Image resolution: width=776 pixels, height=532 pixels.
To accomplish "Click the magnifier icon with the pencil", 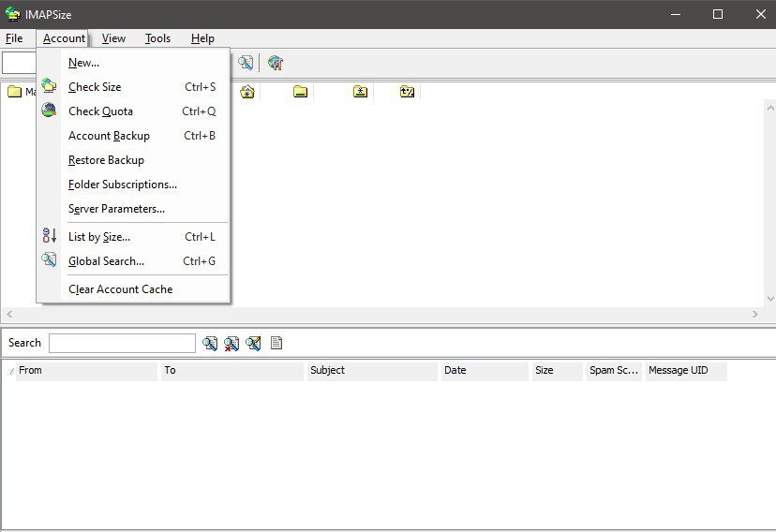I will pyautogui.click(x=253, y=344).
